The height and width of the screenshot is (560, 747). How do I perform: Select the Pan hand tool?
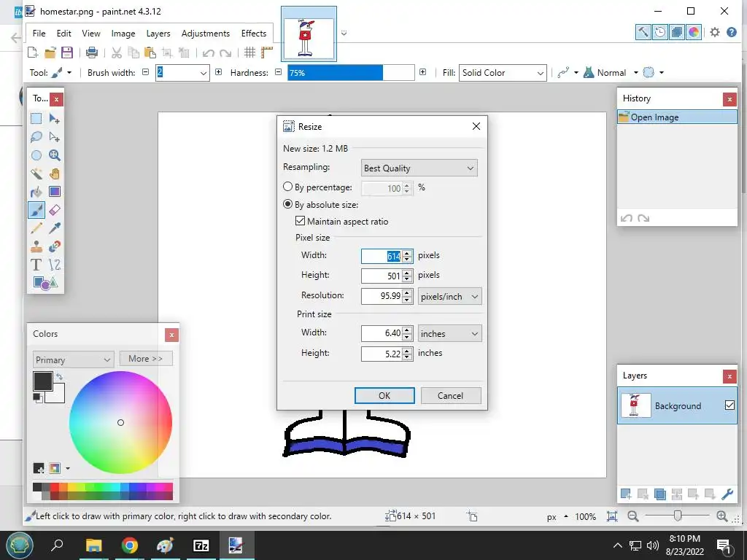tap(54, 174)
